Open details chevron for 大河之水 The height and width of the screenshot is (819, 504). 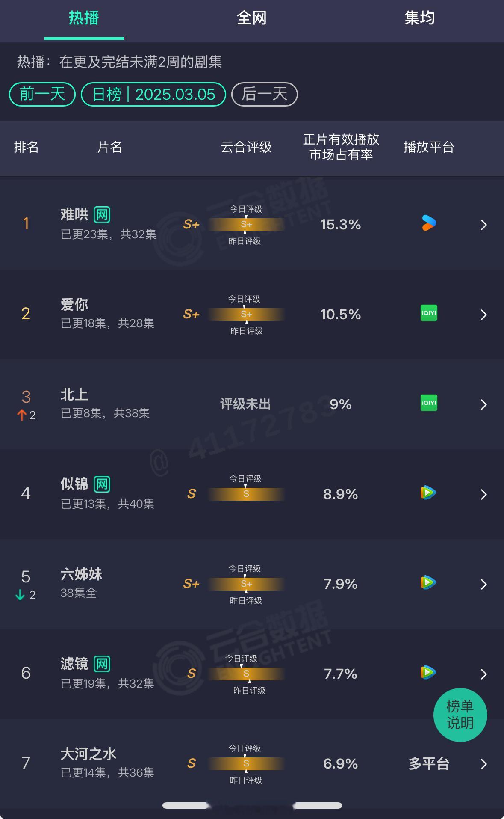click(483, 764)
